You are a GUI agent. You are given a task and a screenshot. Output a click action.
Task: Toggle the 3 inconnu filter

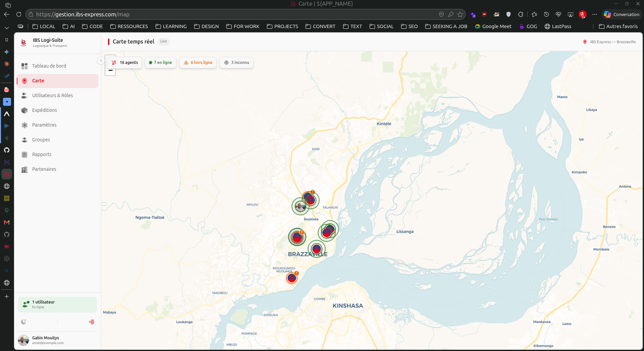click(236, 63)
